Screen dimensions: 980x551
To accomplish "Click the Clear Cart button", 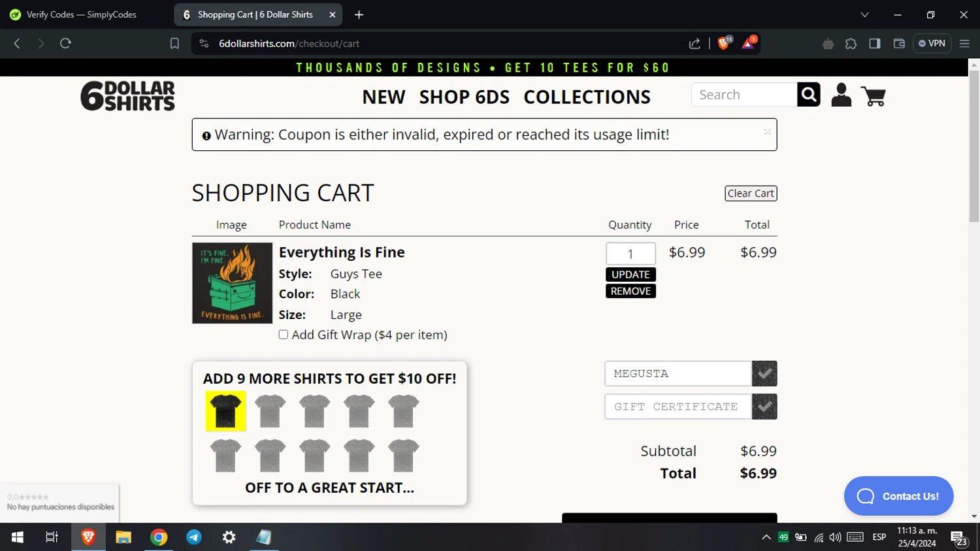I will pyautogui.click(x=751, y=193).
